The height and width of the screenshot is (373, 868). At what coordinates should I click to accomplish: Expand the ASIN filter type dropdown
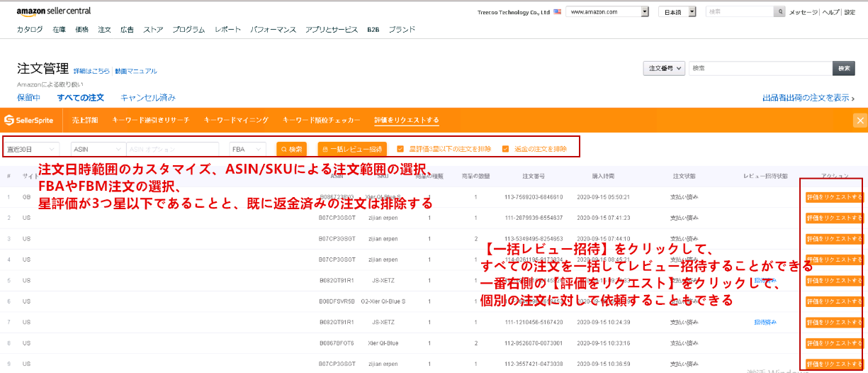tap(98, 149)
